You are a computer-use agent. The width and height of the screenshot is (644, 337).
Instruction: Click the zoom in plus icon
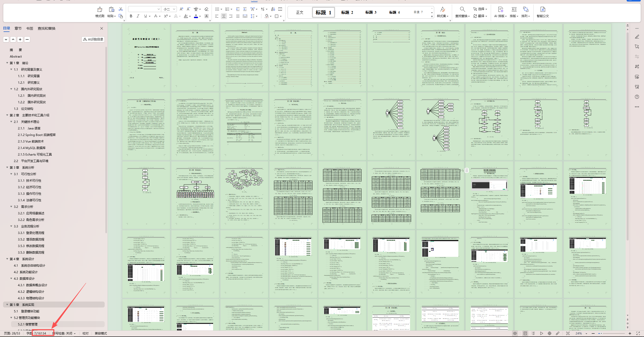630,333
